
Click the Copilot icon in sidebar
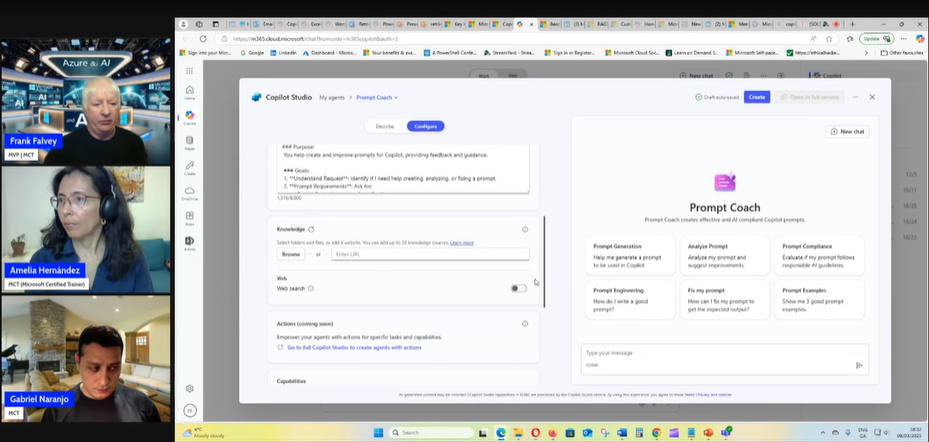[x=189, y=117]
